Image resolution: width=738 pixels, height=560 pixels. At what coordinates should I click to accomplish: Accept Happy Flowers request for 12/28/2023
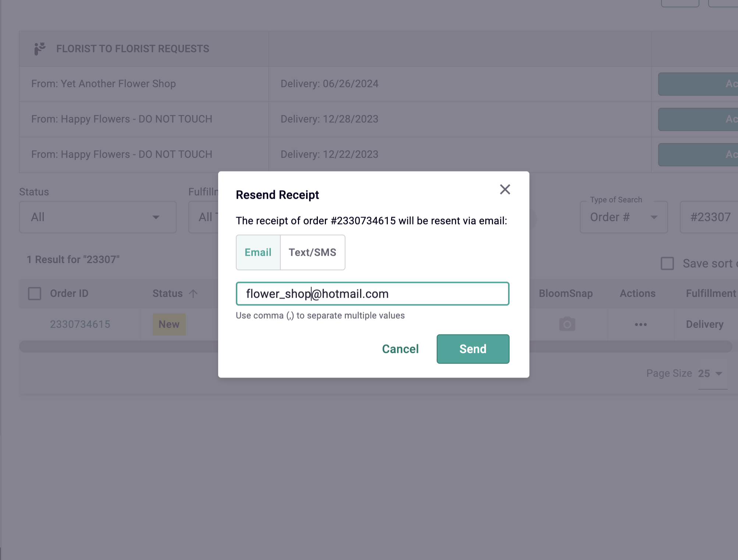tap(698, 119)
